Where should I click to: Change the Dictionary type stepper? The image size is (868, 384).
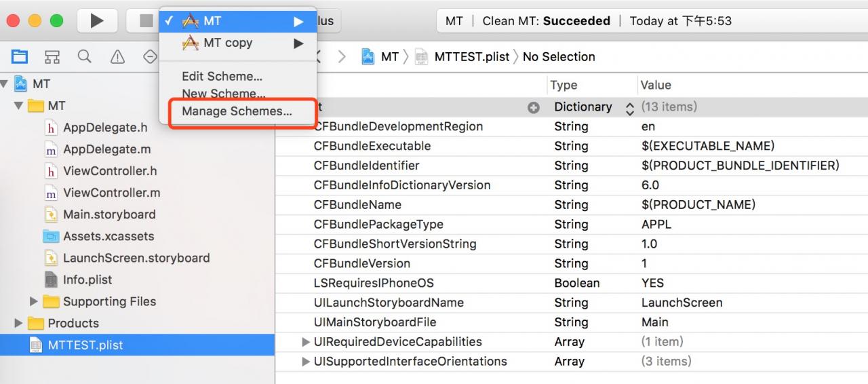629,107
